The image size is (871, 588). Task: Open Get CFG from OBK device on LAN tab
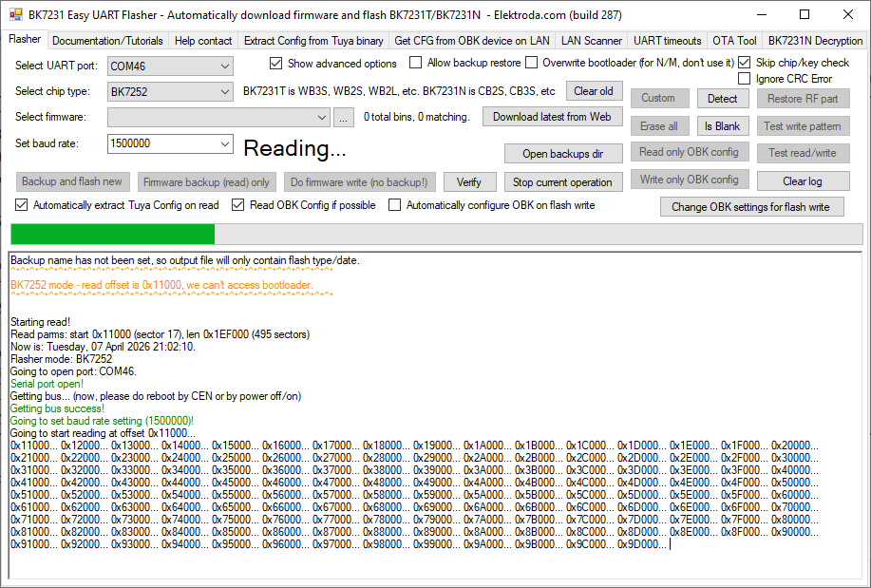click(472, 41)
